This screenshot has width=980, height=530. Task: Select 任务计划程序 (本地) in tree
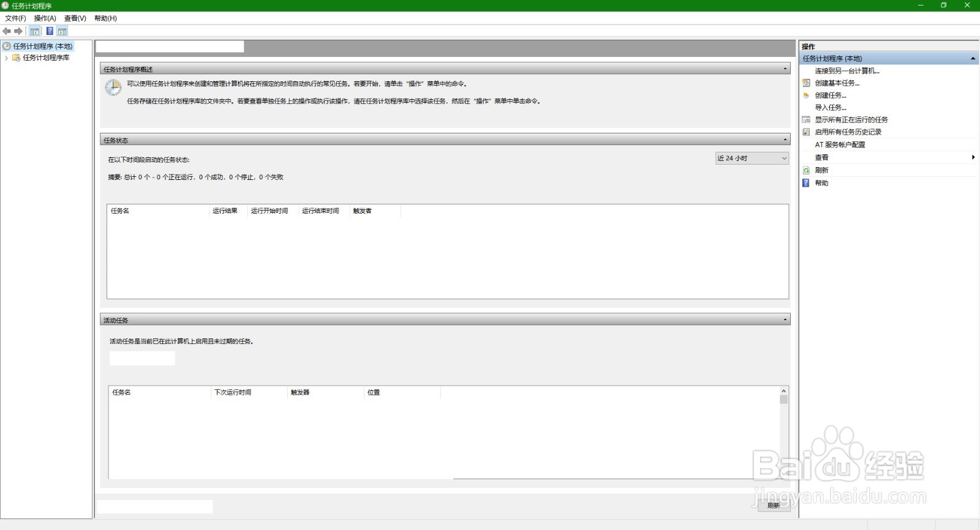(43, 46)
